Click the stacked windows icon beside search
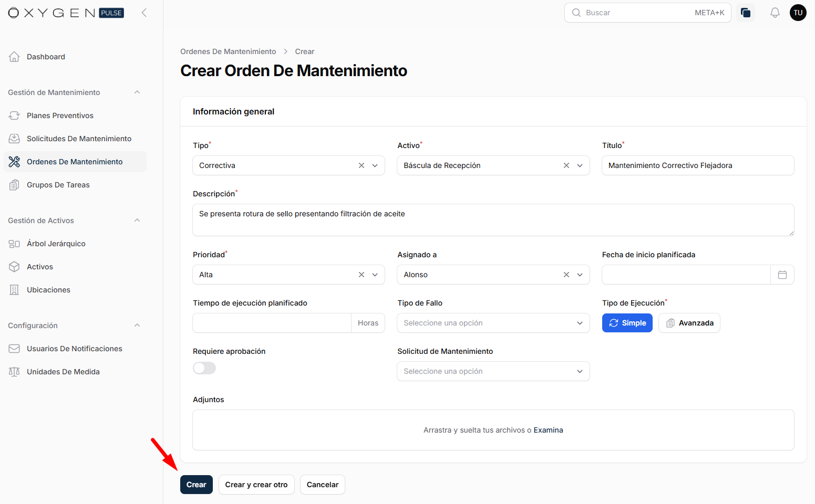Screen dimensions: 815x504 745,13
